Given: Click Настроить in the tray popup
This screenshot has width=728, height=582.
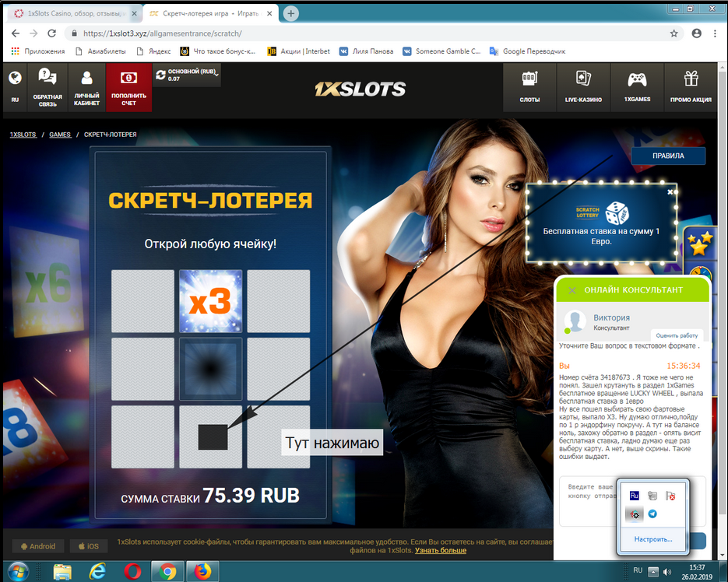Looking at the screenshot, I should [653, 539].
